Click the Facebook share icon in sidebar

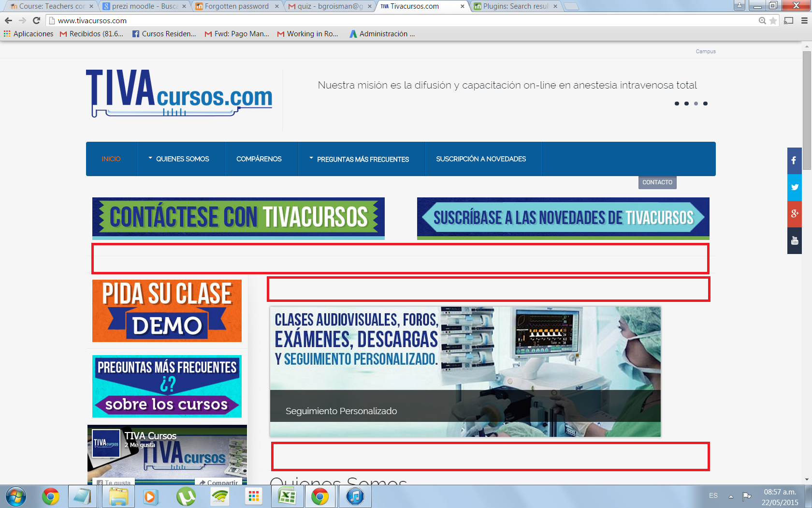point(794,161)
